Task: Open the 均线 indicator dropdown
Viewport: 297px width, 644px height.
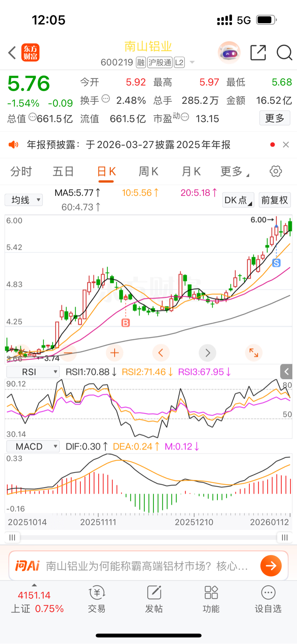Action: click(24, 200)
